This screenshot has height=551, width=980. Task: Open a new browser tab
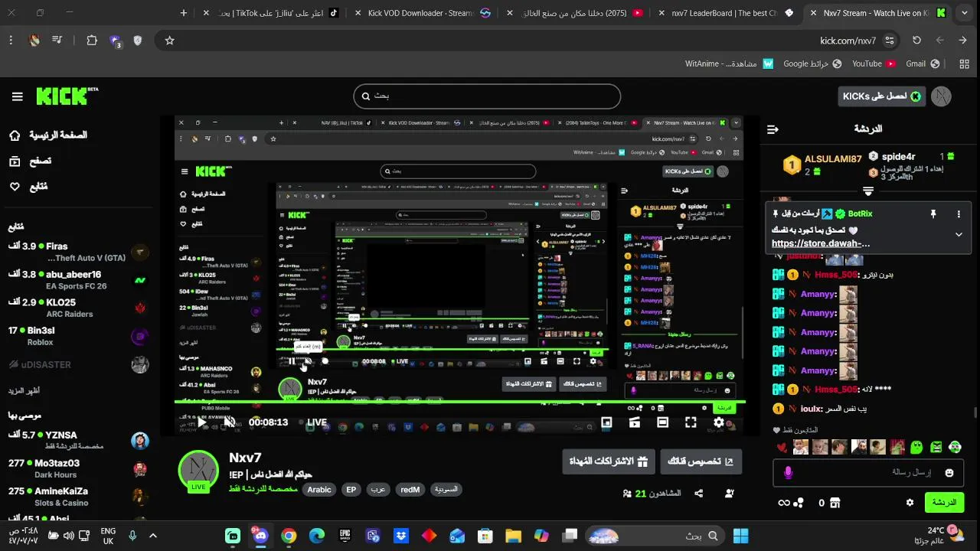(x=184, y=13)
